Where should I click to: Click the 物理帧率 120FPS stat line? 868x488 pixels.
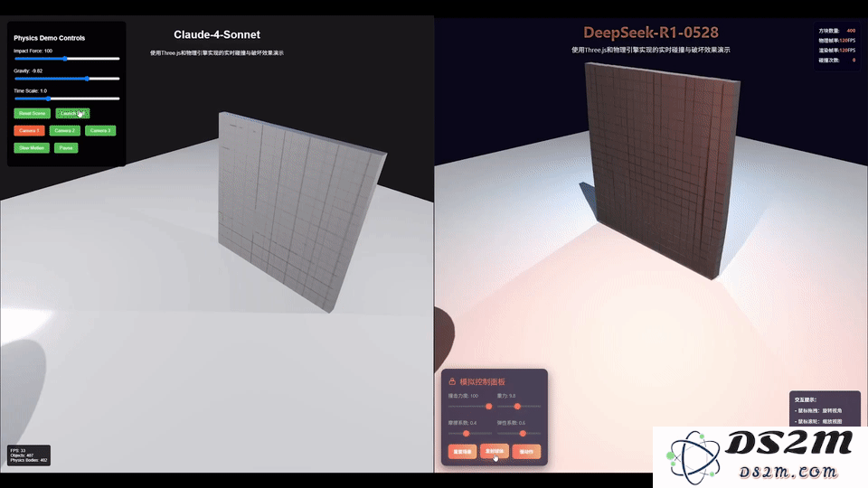coord(837,41)
